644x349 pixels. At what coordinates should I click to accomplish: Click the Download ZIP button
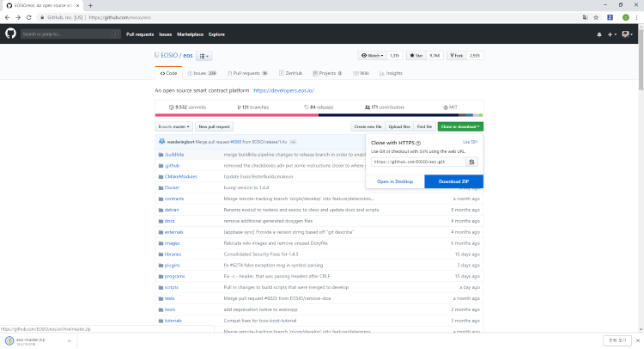[453, 181]
